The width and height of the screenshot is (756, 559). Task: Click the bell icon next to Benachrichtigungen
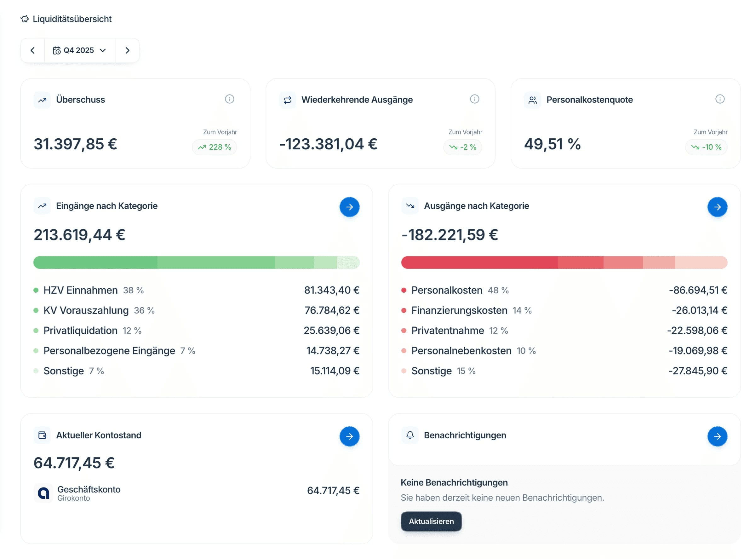(409, 435)
